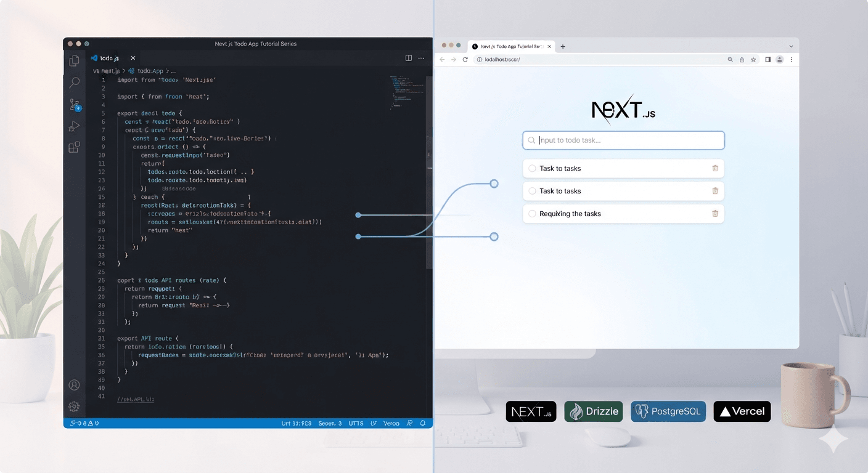This screenshot has width=868, height=473.
Task: Click the '//' comment on line 41
Action: click(135, 399)
